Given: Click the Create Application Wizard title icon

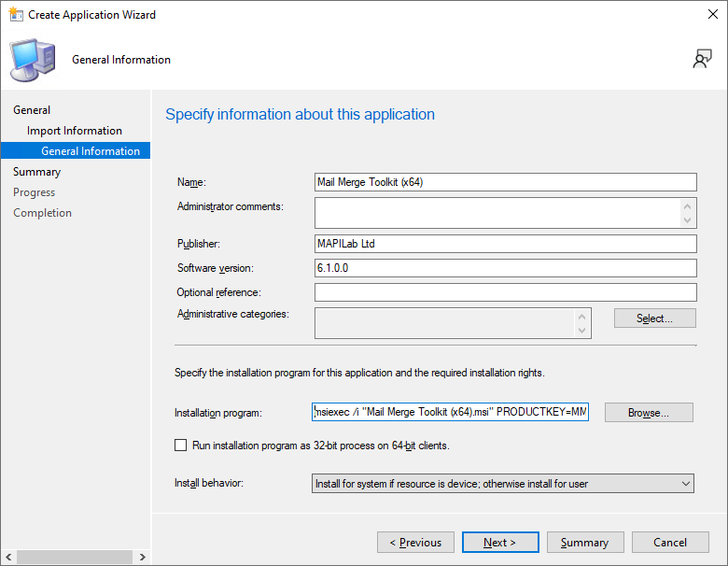Looking at the screenshot, I should (x=16, y=14).
